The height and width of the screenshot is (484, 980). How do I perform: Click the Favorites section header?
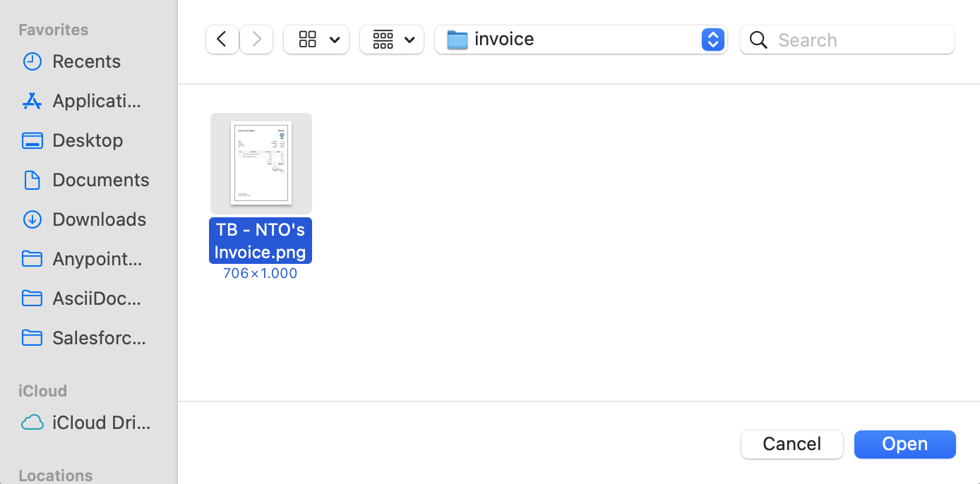[54, 30]
